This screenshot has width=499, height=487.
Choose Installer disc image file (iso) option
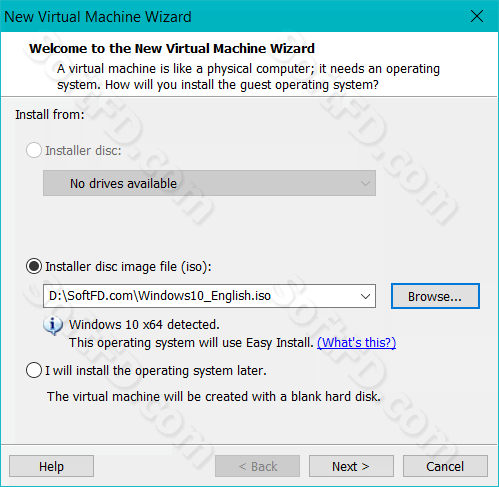[x=34, y=266]
